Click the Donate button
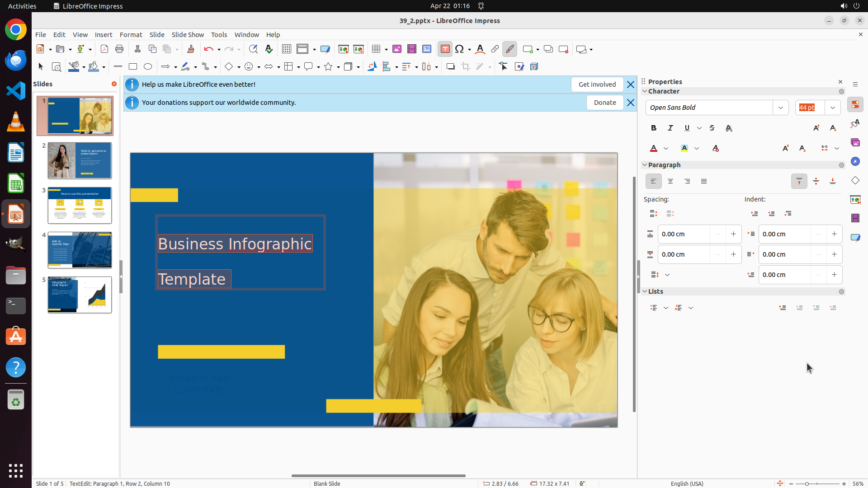This screenshot has height=488, width=868. pos(604,103)
